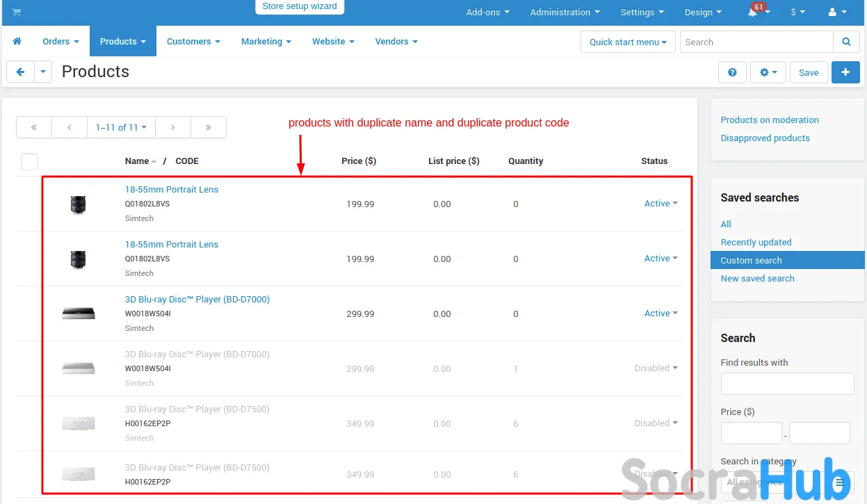Change status of first 18-55mm Portrait Lens
Viewport: 867px width, 504px height.
661,204
